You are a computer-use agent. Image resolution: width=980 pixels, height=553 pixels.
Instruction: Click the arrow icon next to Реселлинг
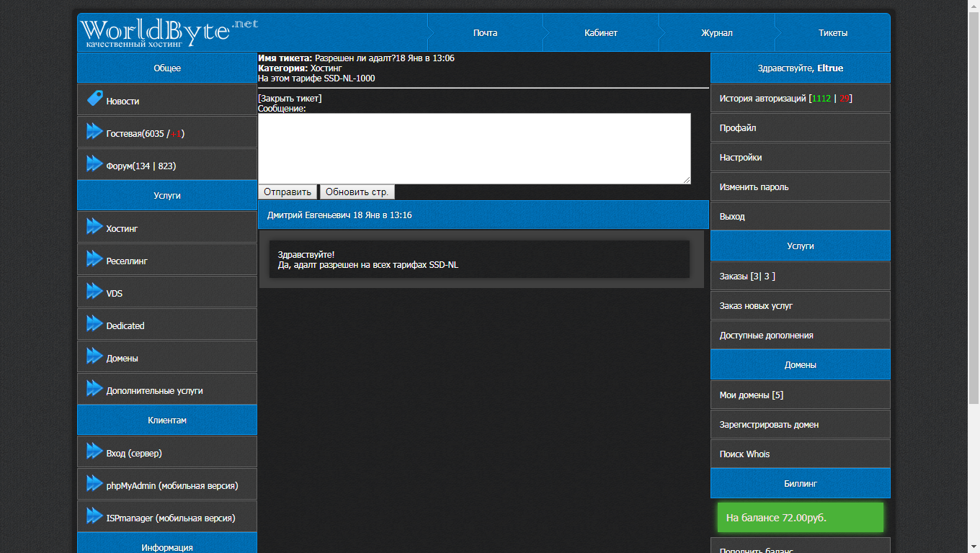[x=94, y=258]
